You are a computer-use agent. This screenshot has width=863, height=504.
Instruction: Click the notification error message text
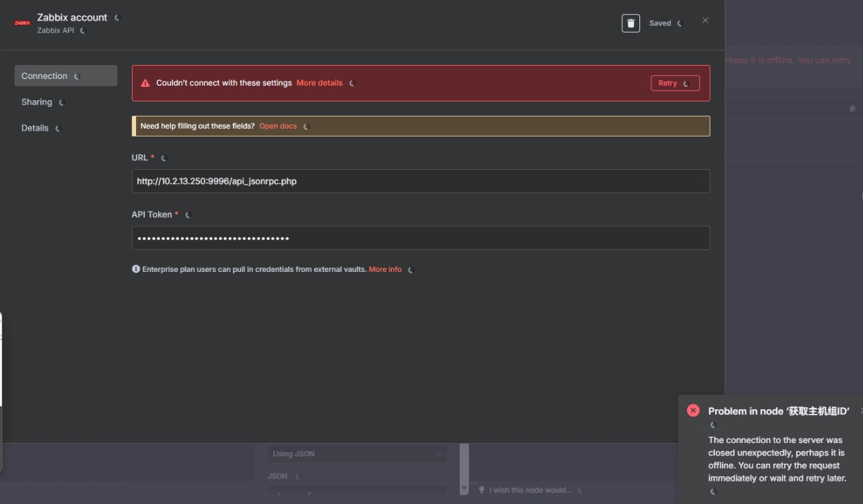click(777, 459)
